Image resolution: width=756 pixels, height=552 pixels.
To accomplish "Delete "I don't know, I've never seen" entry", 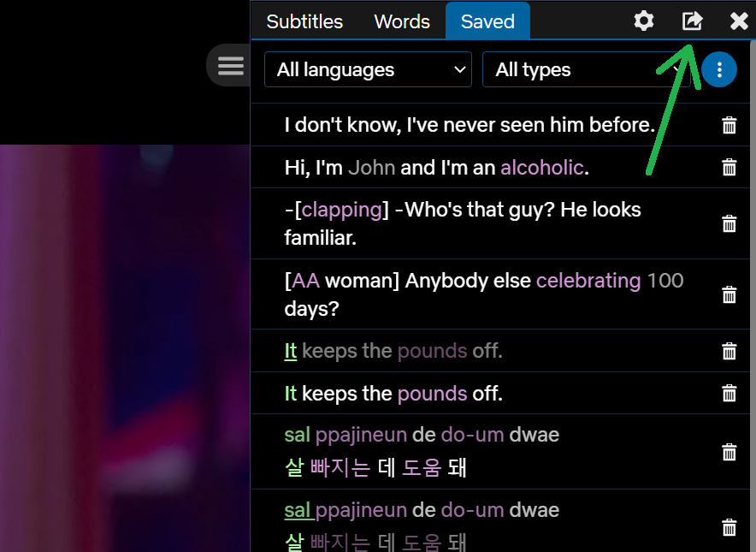I will click(x=729, y=126).
